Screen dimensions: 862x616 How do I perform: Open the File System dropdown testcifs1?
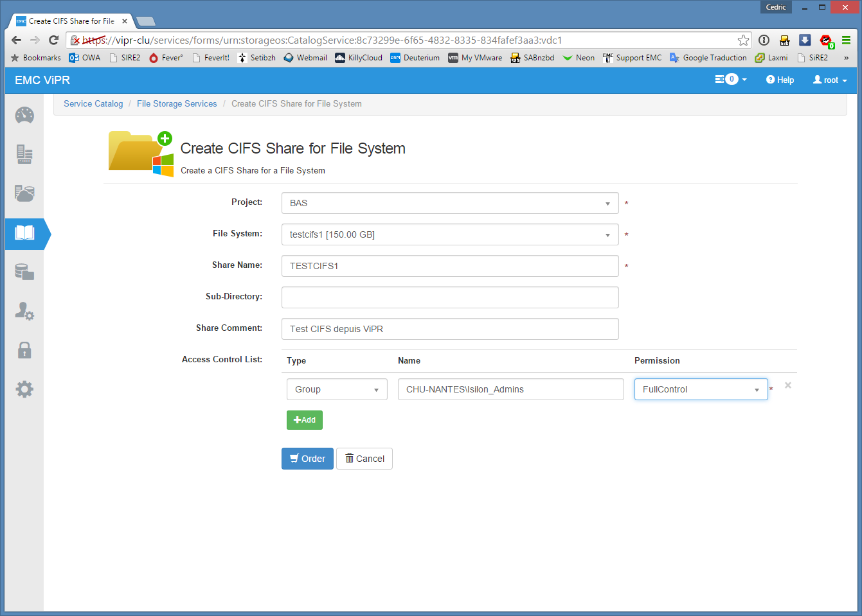click(x=449, y=234)
